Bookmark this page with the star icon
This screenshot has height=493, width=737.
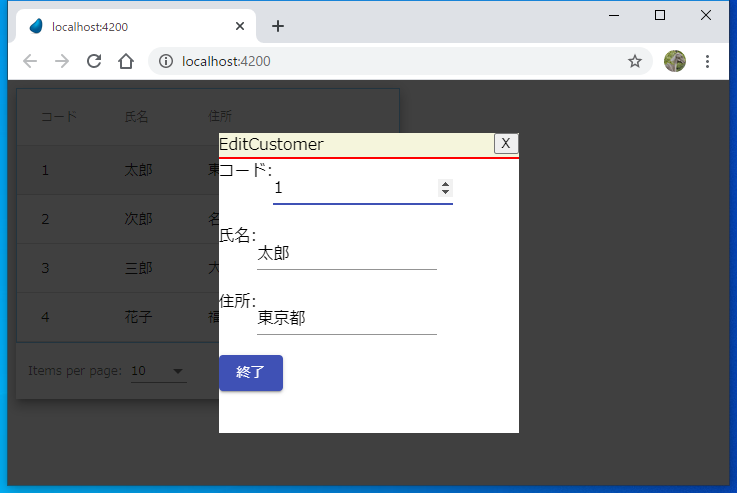pyautogui.click(x=634, y=61)
